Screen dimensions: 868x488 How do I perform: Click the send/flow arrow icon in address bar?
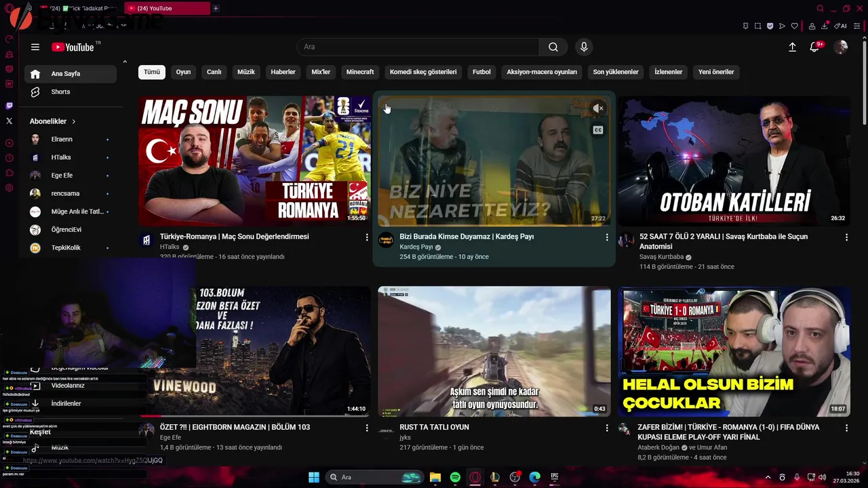click(x=782, y=26)
